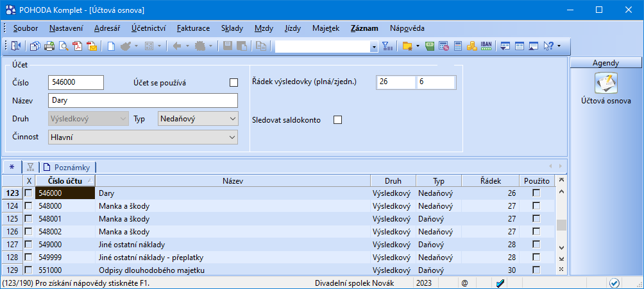The image size is (644, 289).
Task: Click the IBAN toolbar icon
Action: [486, 46]
